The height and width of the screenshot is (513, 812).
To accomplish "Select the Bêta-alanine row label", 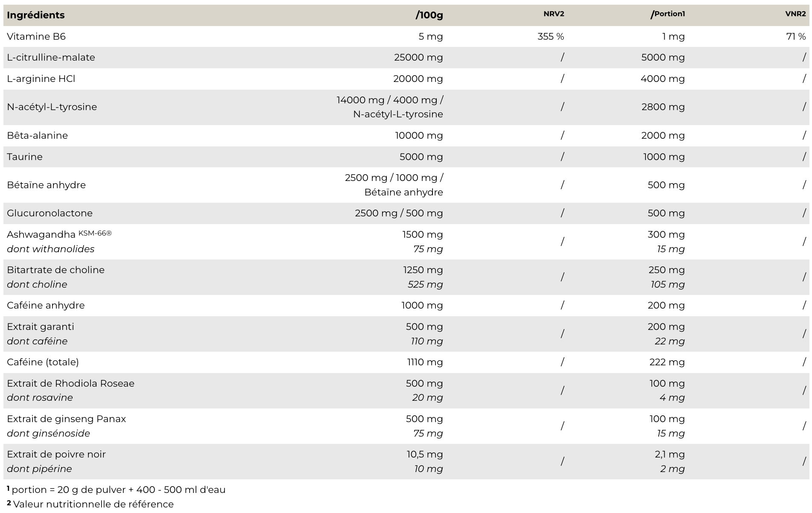I will [37, 135].
